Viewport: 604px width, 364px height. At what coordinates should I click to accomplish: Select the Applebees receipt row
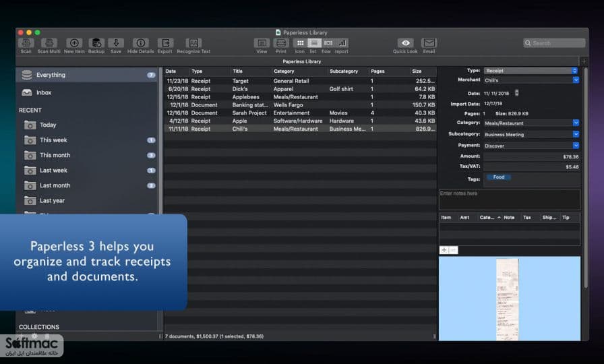pyautogui.click(x=300, y=97)
